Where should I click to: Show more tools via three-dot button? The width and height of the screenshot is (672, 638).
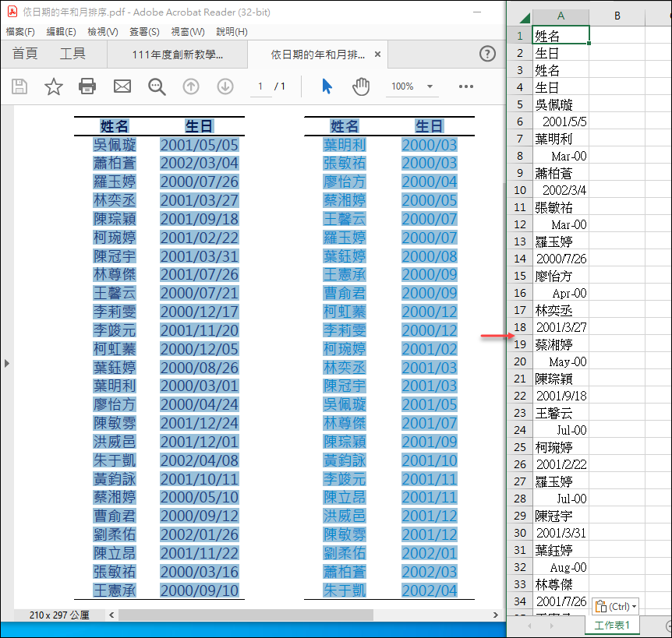(x=466, y=86)
